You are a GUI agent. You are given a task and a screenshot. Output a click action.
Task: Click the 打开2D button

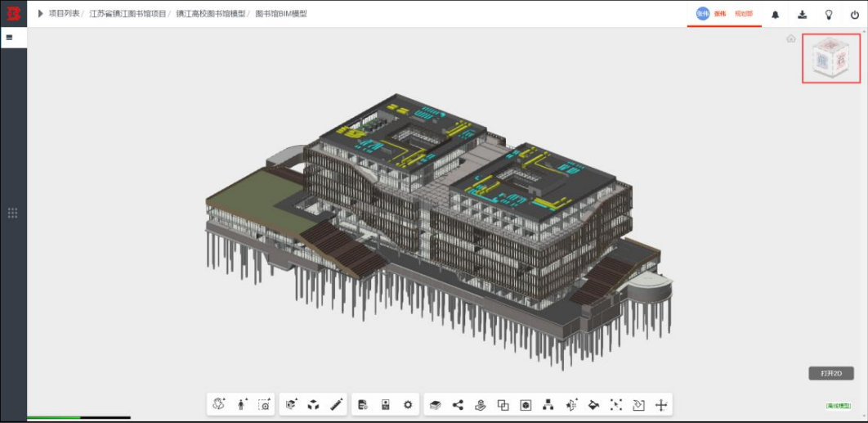point(831,374)
